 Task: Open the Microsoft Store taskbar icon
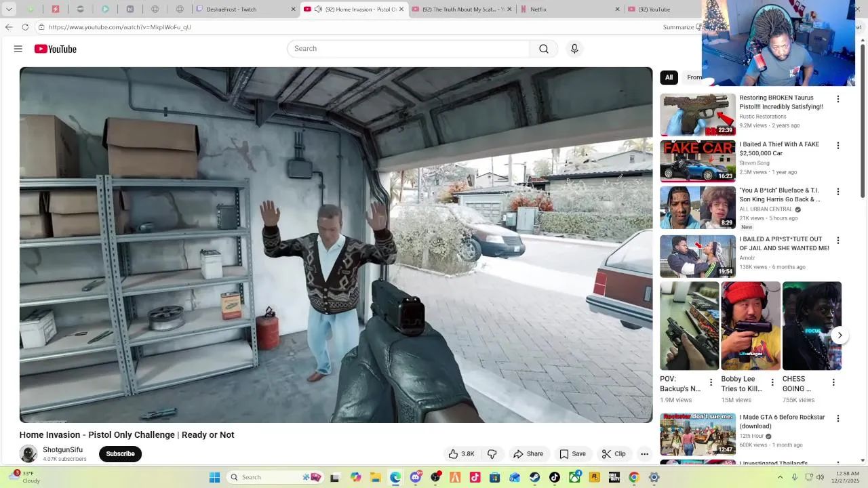click(495, 477)
